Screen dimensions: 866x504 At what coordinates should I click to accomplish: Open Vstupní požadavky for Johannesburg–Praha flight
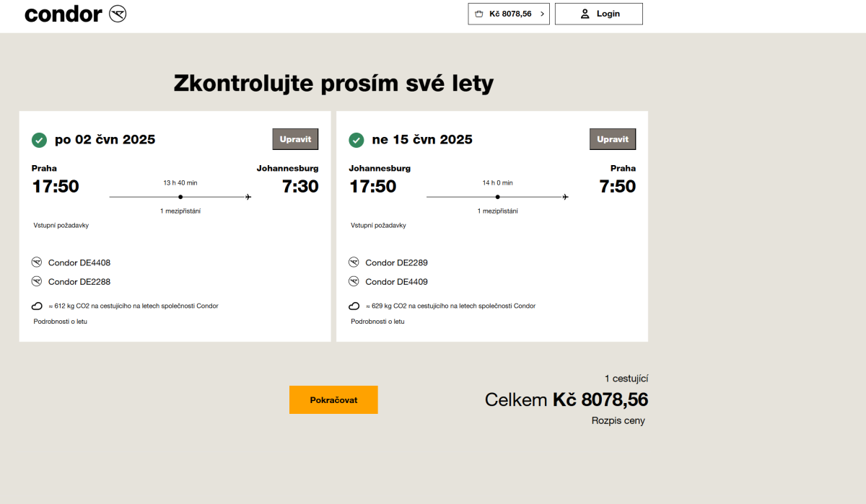(x=378, y=226)
